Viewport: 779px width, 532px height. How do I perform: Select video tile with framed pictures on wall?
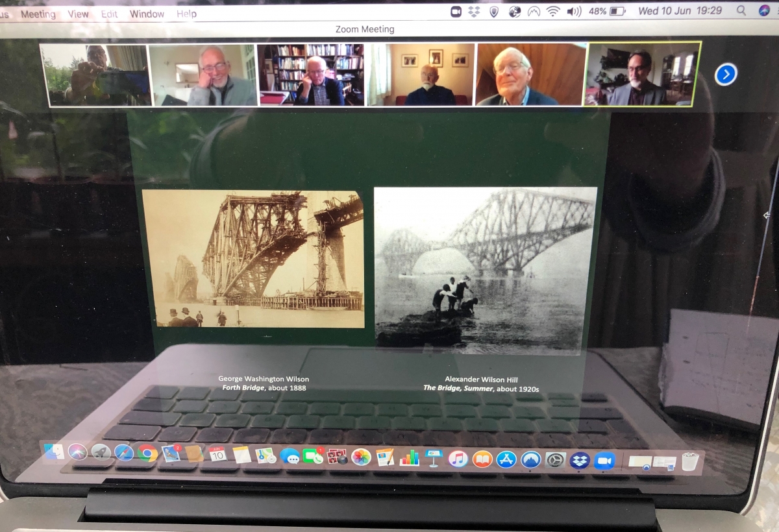click(421, 75)
